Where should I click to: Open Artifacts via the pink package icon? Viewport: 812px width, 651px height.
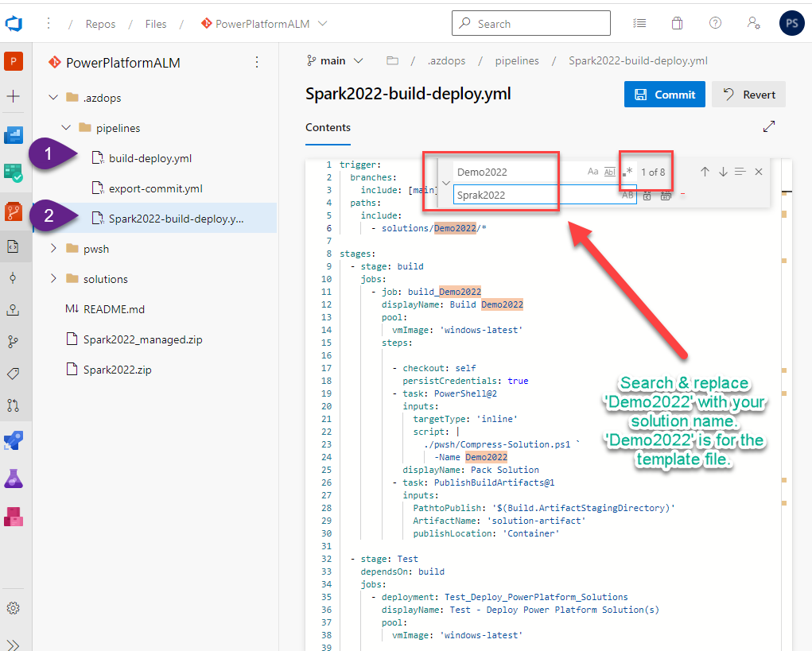click(14, 515)
